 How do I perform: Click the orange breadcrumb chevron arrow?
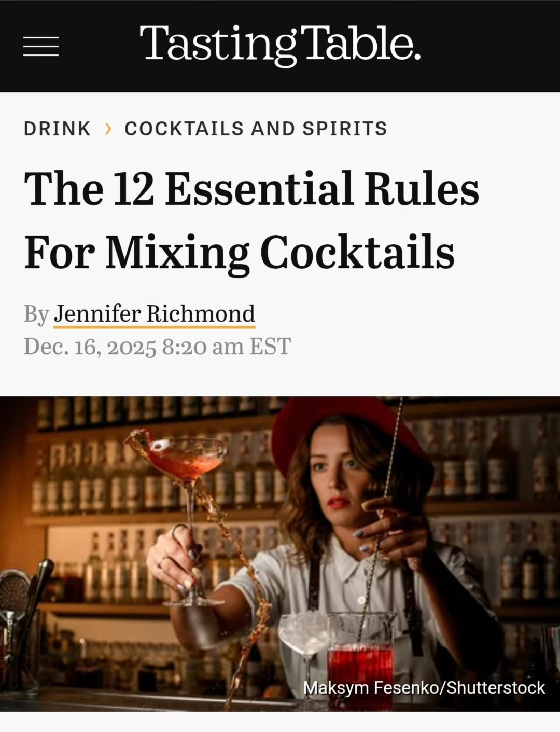[108, 128]
